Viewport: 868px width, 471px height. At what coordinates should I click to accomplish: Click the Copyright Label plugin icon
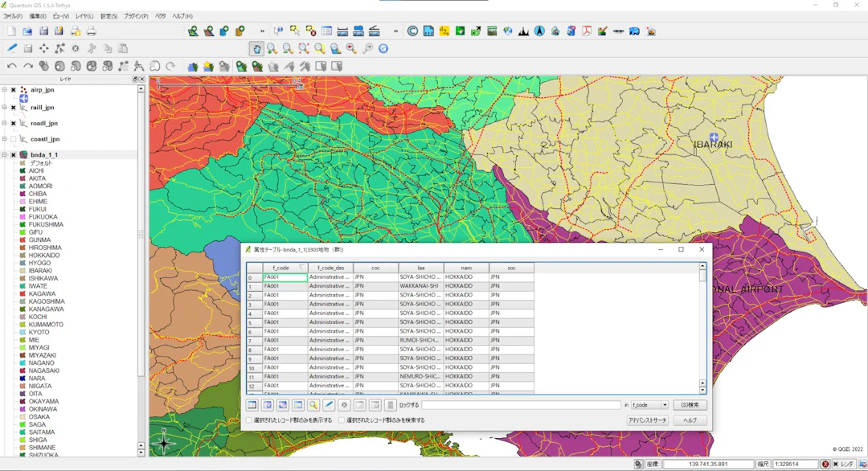point(412,31)
